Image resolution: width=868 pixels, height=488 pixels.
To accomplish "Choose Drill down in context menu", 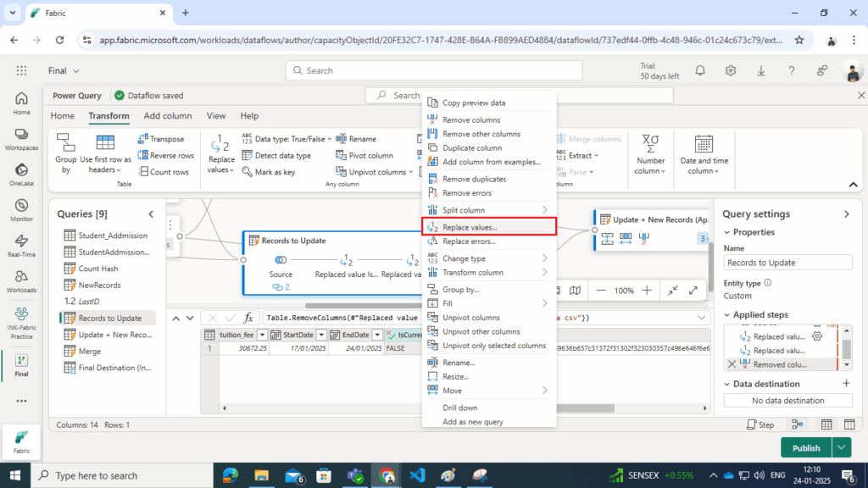I will coord(489,408).
